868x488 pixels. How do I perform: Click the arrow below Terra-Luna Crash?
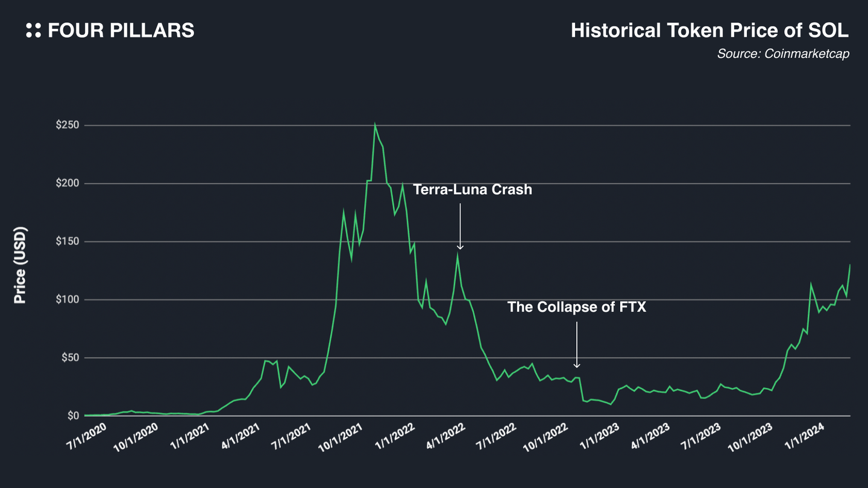point(460,226)
